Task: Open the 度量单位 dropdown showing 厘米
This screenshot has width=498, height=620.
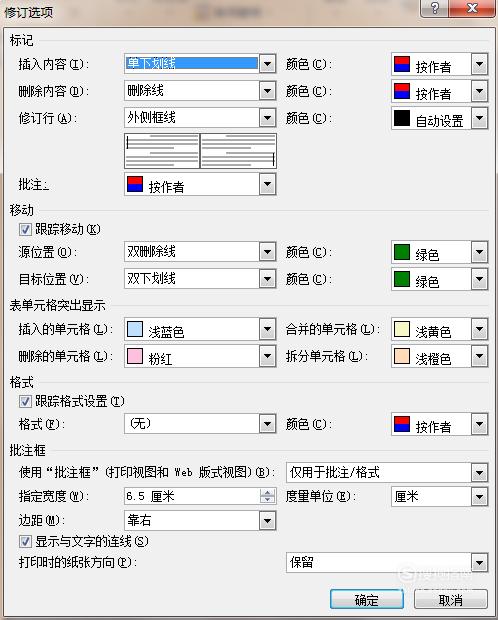Action: click(x=479, y=496)
